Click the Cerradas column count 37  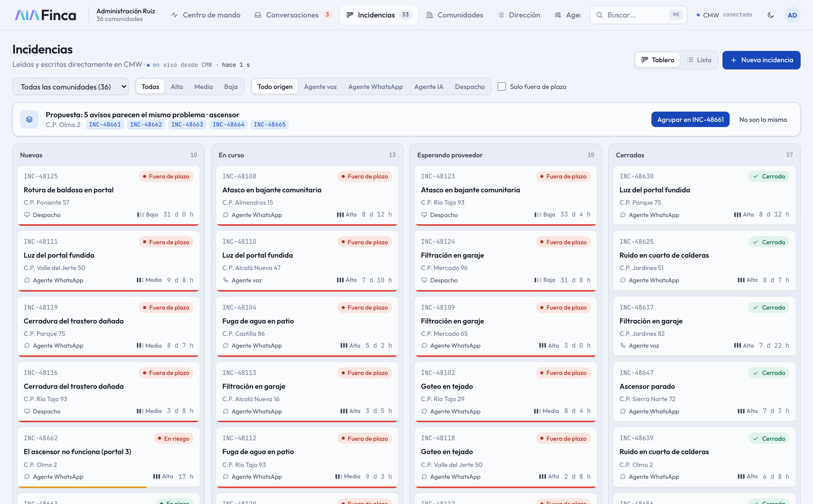click(789, 155)
